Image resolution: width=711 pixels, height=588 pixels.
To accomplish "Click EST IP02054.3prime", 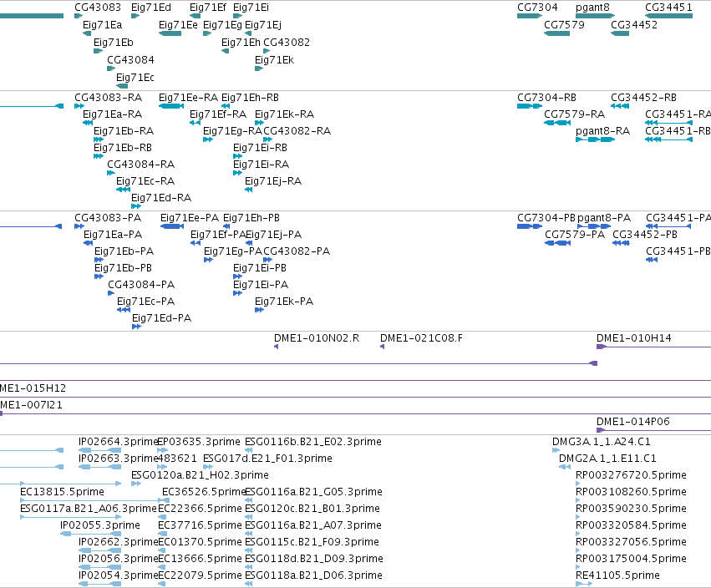I will pos(118,575).
